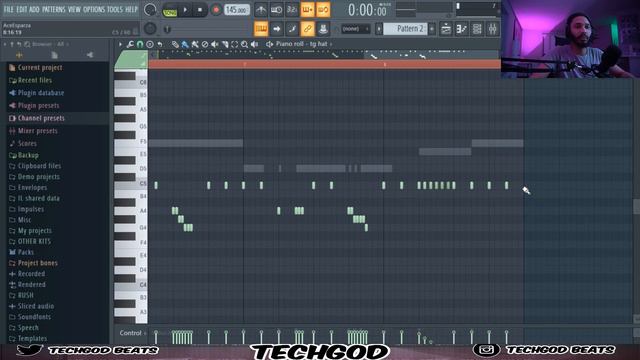
Task: Choose the dotted-square Select tool
Action: tap(235, 44)
